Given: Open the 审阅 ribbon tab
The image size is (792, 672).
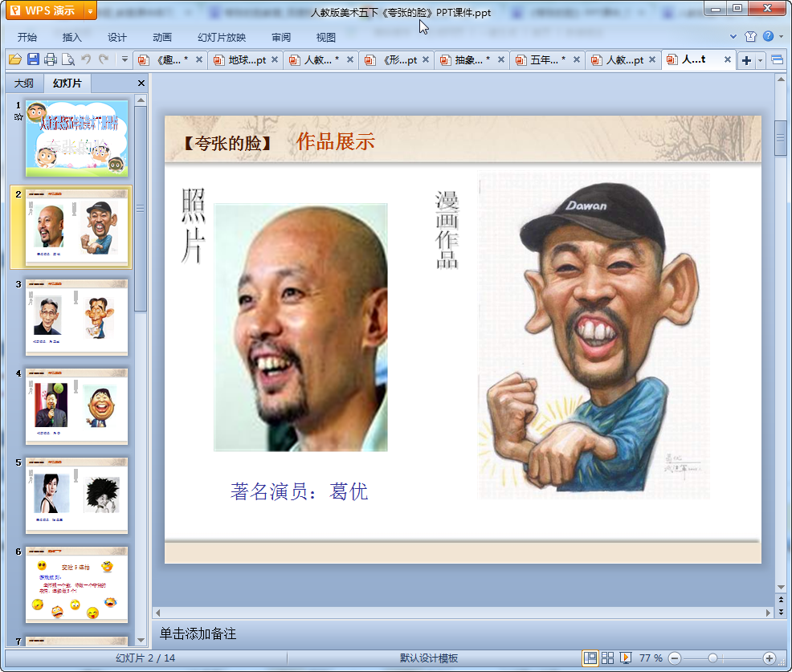Looking at the screenshot, I should coord(281,38).
